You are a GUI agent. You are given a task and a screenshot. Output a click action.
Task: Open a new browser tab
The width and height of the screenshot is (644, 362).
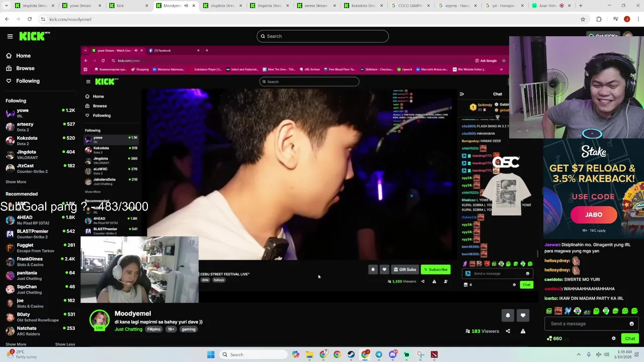coord(581,6)
